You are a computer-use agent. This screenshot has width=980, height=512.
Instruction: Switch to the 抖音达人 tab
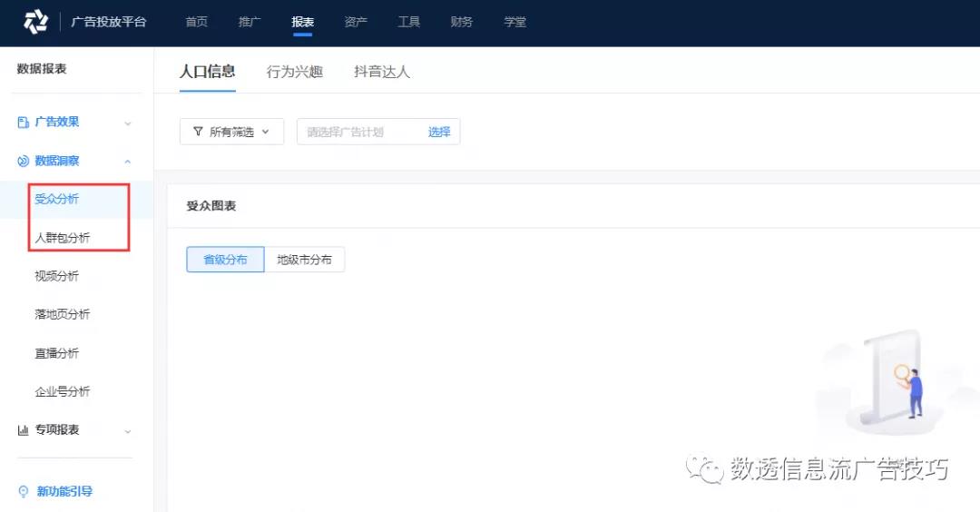tap(382, 72)
